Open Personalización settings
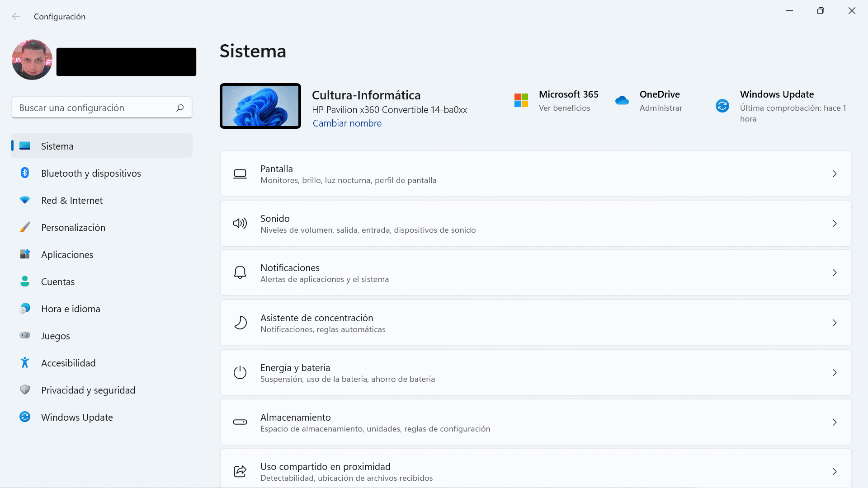 pyautogui.click(x=102, y=227)
